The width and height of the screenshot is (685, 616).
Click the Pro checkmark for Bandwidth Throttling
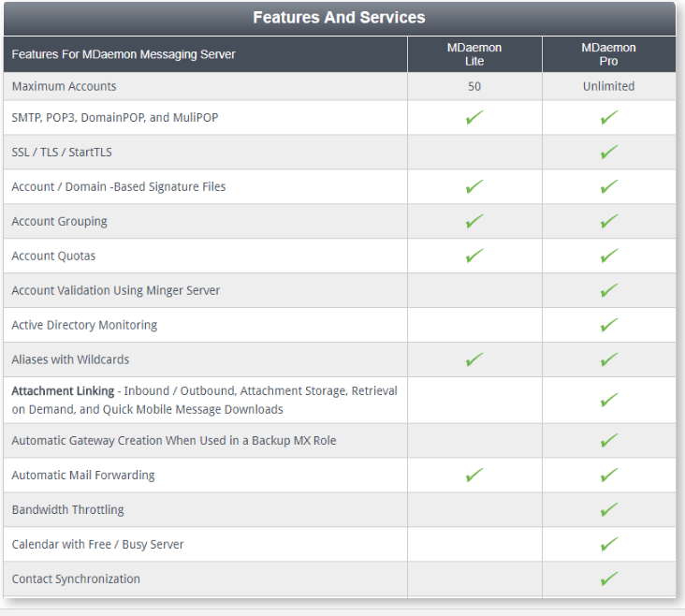(609, 509)
